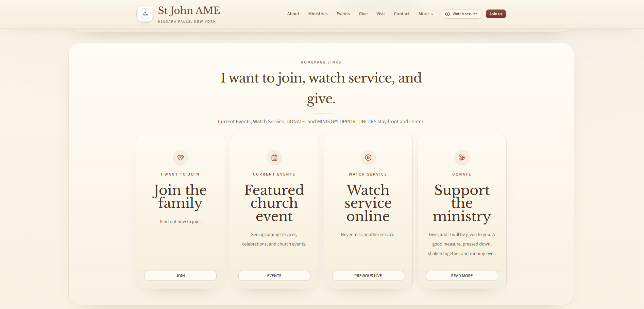
Task: Open the MINISTRY OPPORTUNITIES link
Action: click(x=346, y=121)
